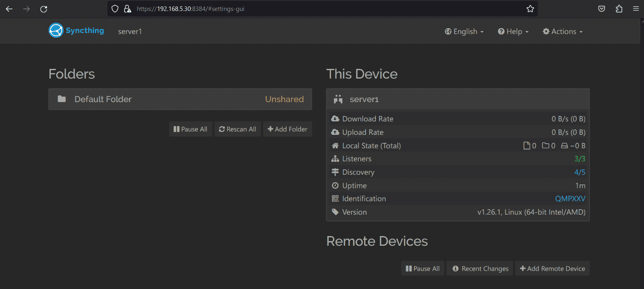Click the Upload Rate value
Viewport: 644px width, 289px height.
(x=568, y=132)
